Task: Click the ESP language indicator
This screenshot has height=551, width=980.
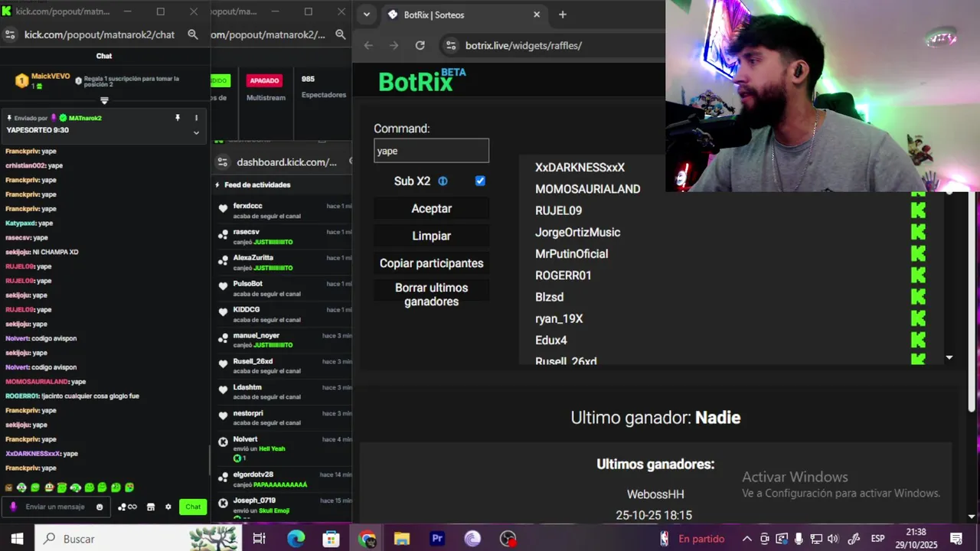Action: click(878, 539)
